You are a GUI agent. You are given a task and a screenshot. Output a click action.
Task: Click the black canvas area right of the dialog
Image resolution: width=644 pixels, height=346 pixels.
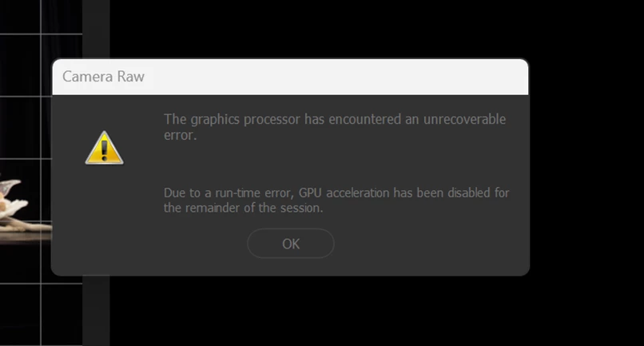click(586, 173)
